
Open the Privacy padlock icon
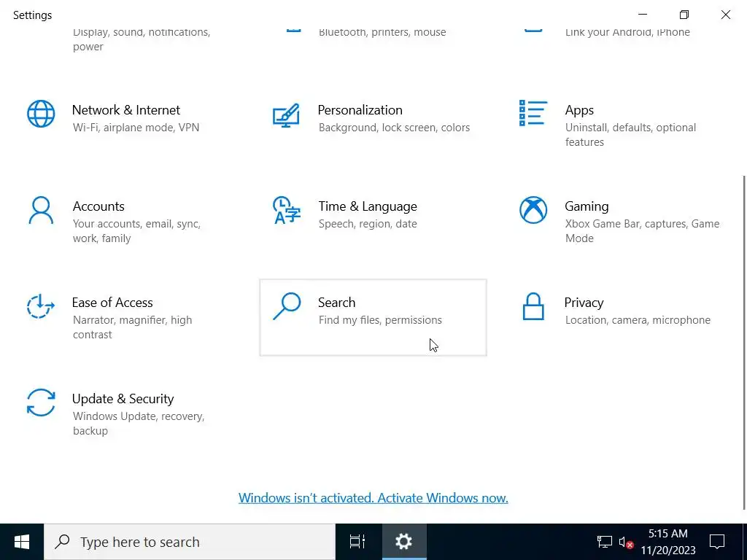coord(533,306)
